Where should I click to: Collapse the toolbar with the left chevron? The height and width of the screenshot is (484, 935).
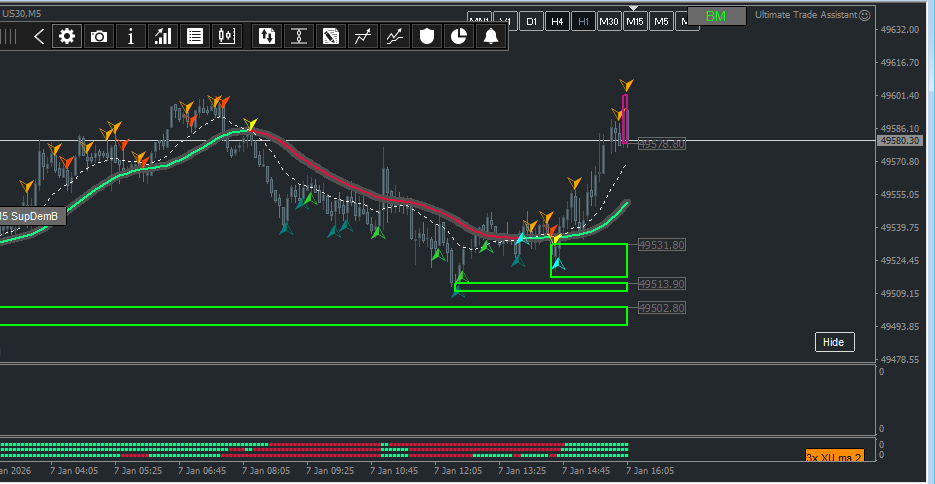click(x=39, y=37)
